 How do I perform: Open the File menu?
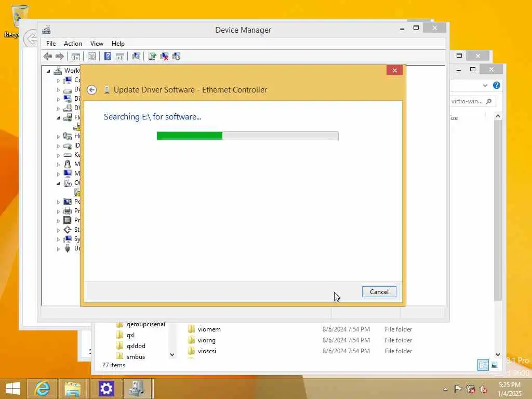(x=51, y=44)
